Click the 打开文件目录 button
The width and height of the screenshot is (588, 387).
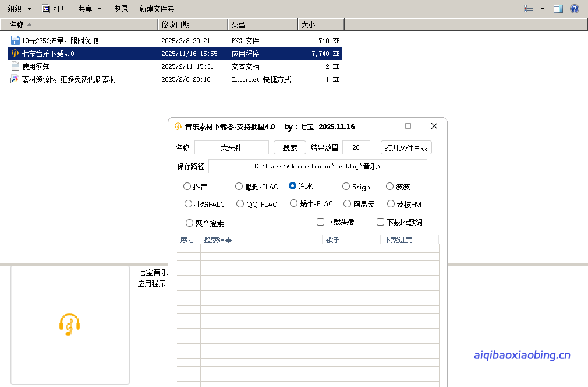click(x=406, y=147)
